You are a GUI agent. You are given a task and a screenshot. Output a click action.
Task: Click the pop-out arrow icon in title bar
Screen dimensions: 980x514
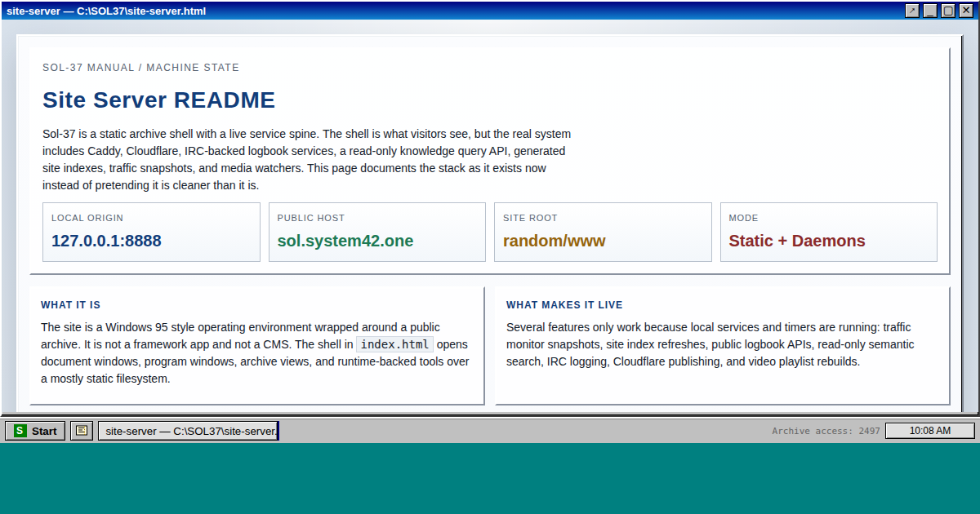[912, 11]
